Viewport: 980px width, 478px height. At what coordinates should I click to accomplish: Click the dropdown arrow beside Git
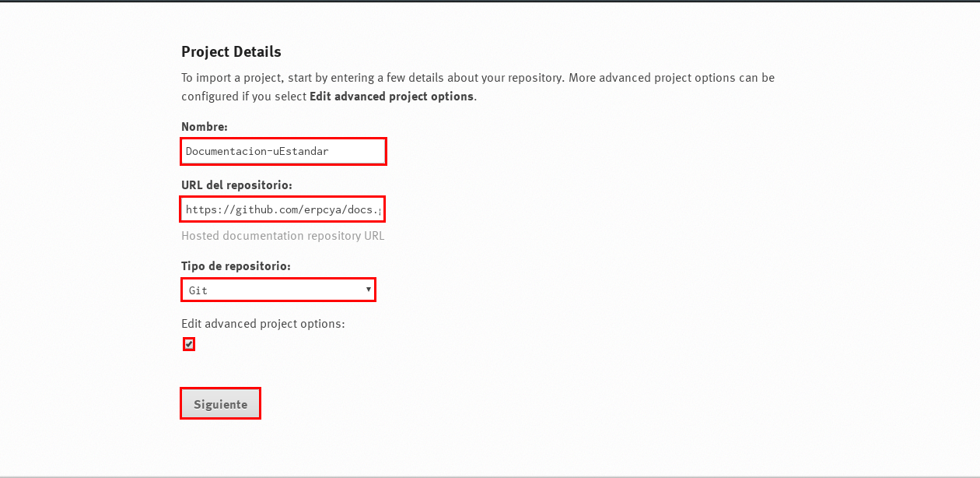369,290
